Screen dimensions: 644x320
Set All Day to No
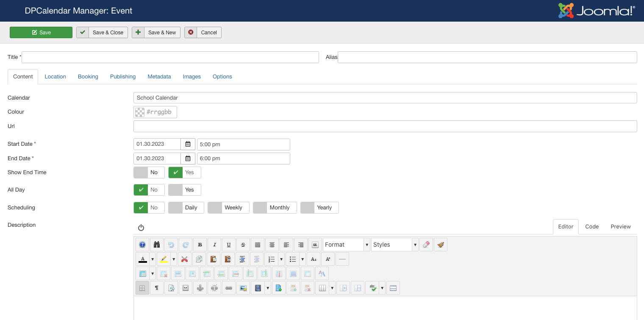[x=149, y=190]
